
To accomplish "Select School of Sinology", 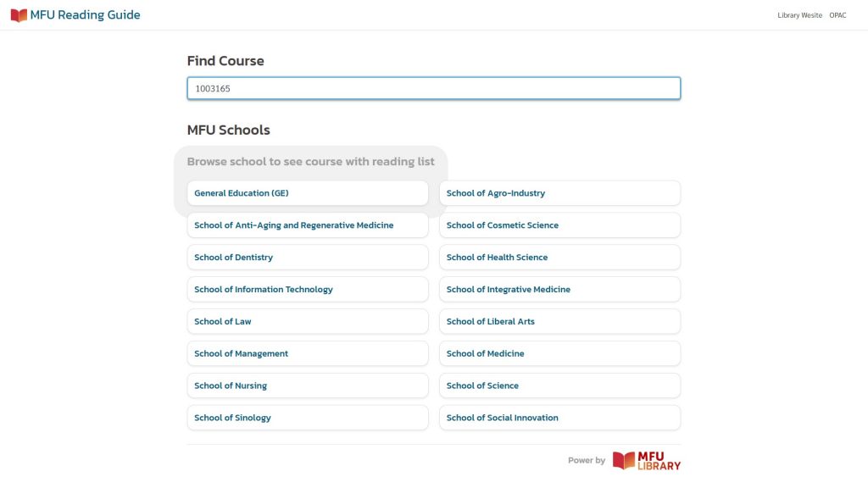I will pos(307,418).
